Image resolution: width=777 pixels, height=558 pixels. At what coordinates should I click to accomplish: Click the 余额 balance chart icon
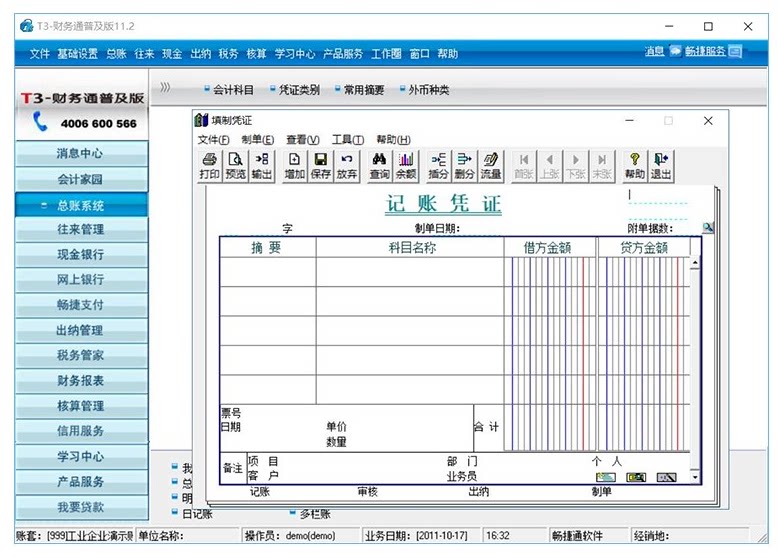coord(406,166)
